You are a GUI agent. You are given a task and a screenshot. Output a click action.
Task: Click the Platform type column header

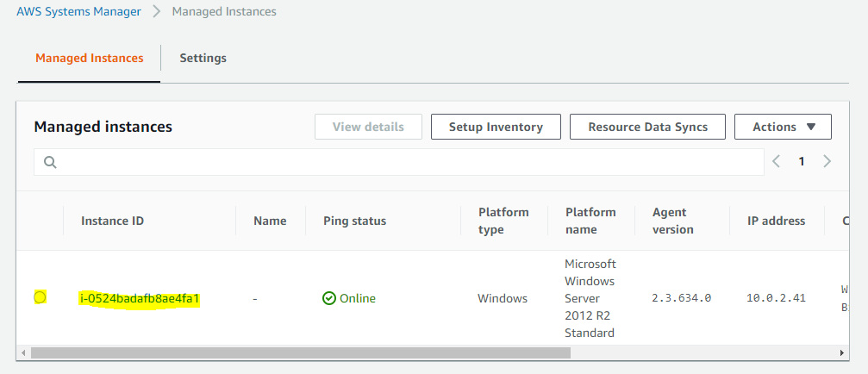pos(503,221)
